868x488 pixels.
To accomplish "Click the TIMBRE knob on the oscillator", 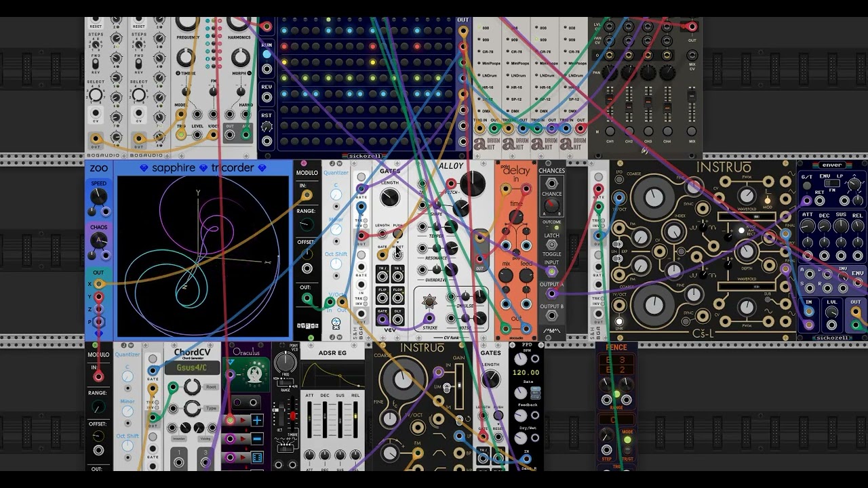I will coord(186,58).
